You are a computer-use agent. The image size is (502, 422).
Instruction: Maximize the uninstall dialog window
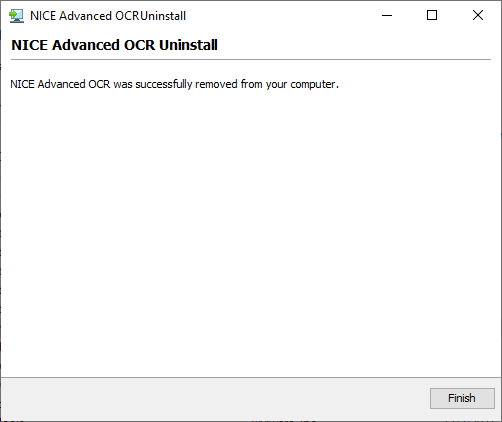click(432, 15)
